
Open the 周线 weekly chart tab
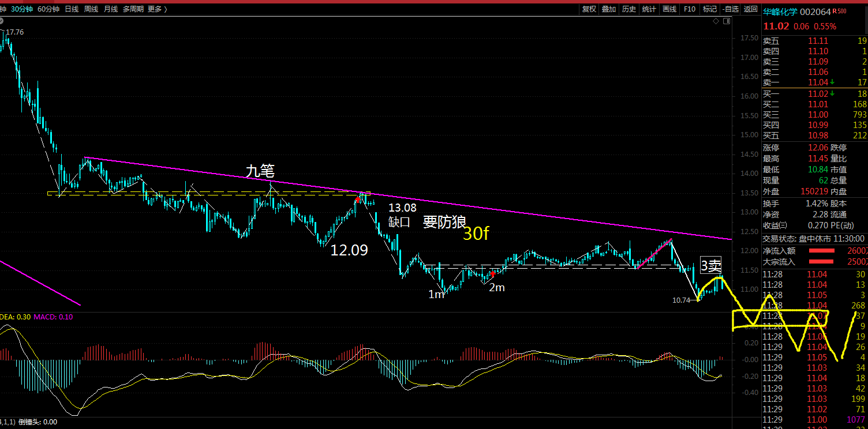click(x=91, y=9)
